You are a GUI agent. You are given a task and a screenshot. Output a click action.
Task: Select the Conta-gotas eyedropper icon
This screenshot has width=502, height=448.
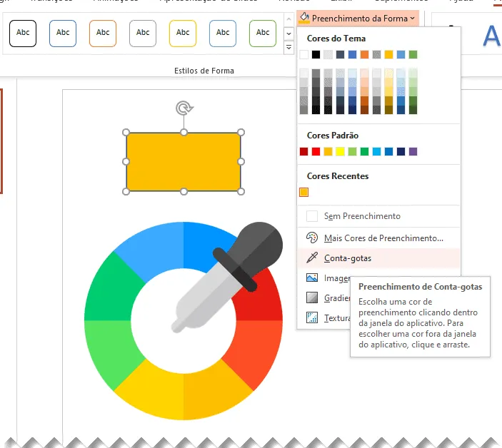[x=312, y=258]
